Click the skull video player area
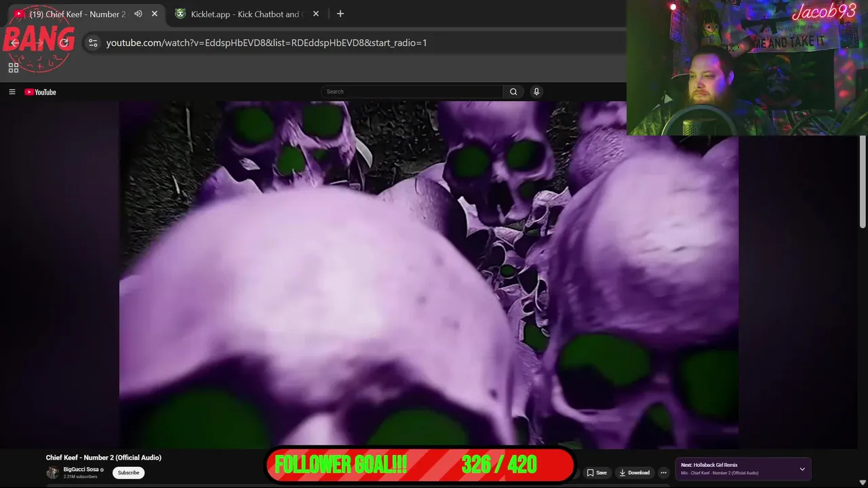Viewport: 868px width, 488px height. click(429, 274)
